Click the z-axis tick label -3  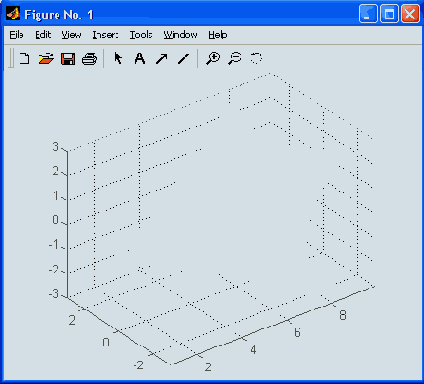pos(54,293)
